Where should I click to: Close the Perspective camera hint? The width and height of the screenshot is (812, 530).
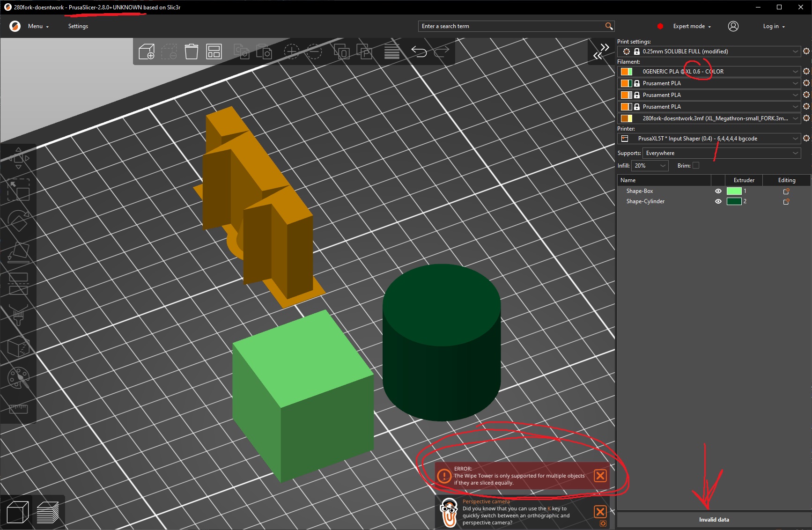point(600,511)
